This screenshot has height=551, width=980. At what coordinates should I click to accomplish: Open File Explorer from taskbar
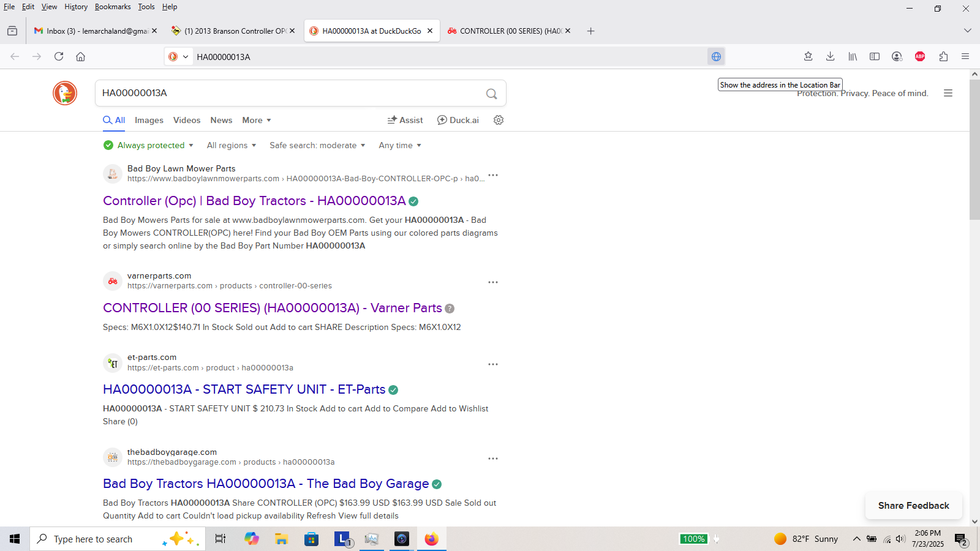281,539
